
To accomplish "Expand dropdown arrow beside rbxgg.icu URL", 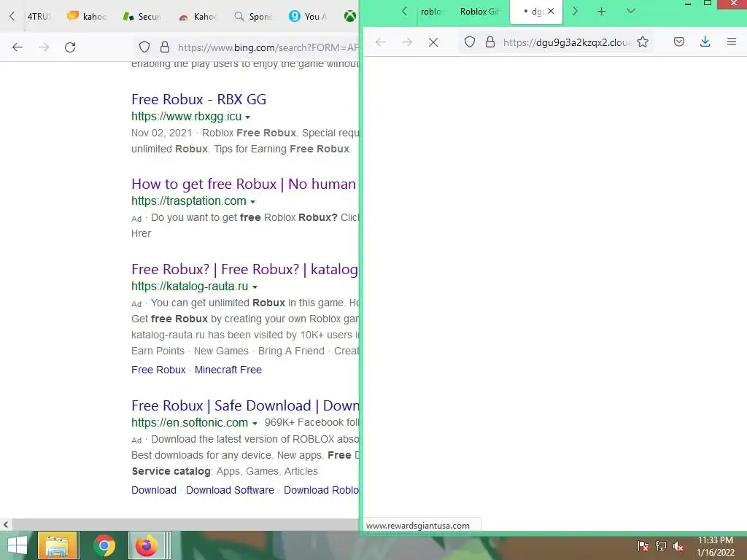I will [x=248, y=117].
